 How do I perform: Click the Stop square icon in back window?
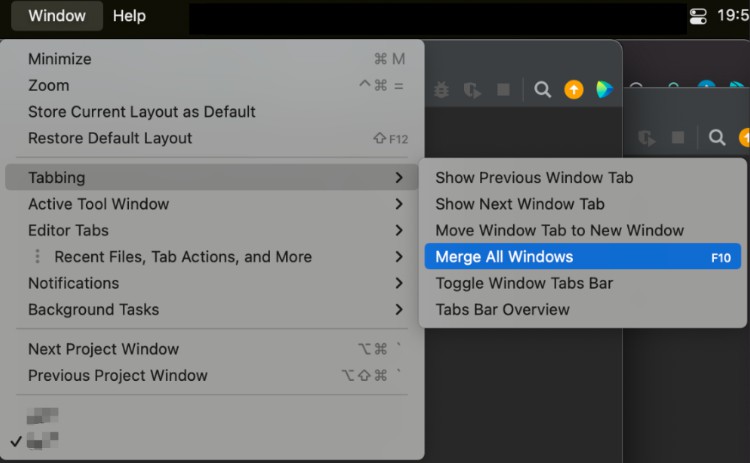678,138
